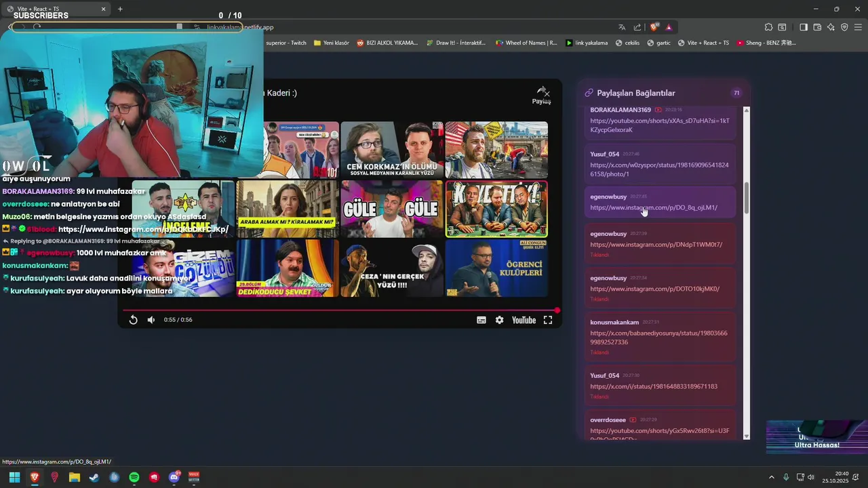The width and height of the screenshot is (868, 488).
Task: Click the shared links scrollbar up arrow
Action: point(747,110)
